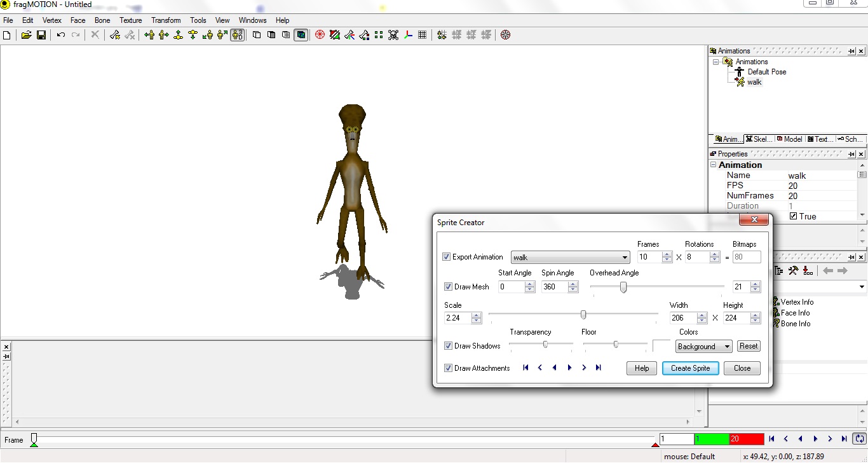Click the Open file folder icon
Image resolution: width=868 pixels, height=463 pixels.
click(x=26, y=35)
